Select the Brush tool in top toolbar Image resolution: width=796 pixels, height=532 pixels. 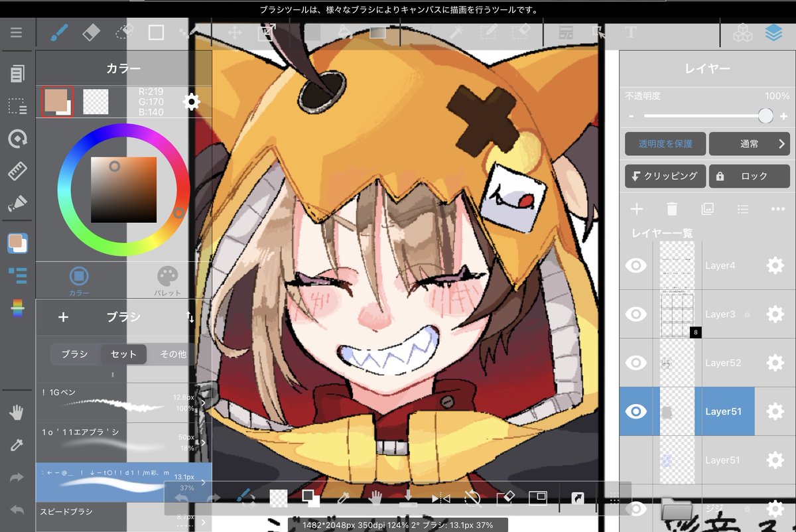tap(60, 33)
